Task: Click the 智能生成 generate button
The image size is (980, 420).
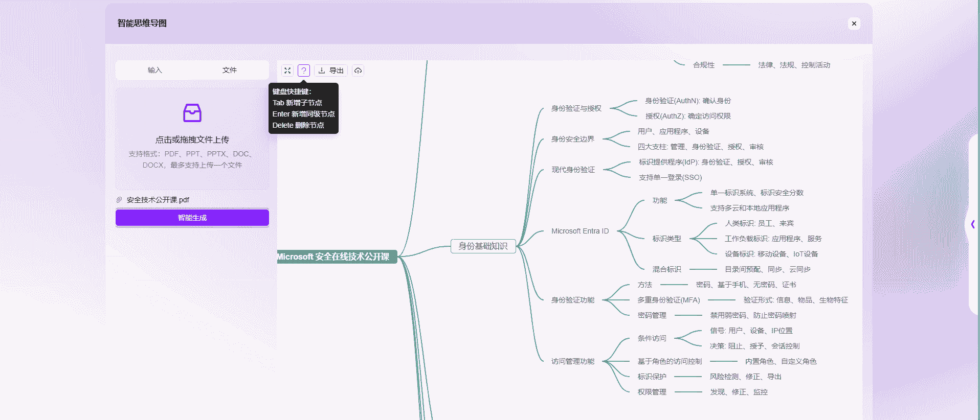Action: pyautogui.click(x=192, y=218)
